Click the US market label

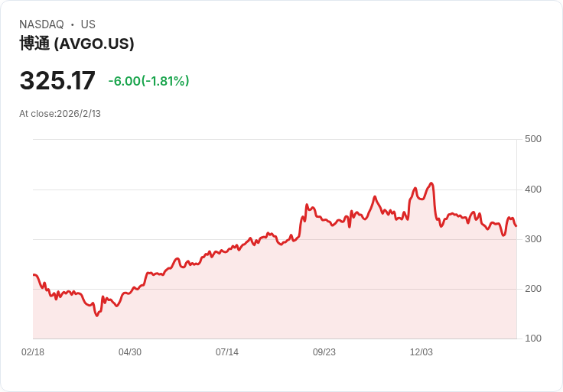(x=88, y=24)
